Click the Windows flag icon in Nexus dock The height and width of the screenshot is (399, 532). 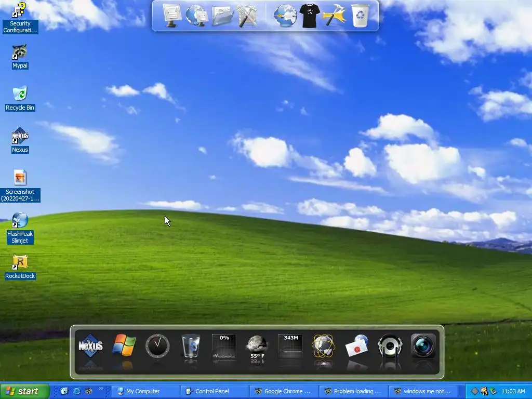[124, 345]
